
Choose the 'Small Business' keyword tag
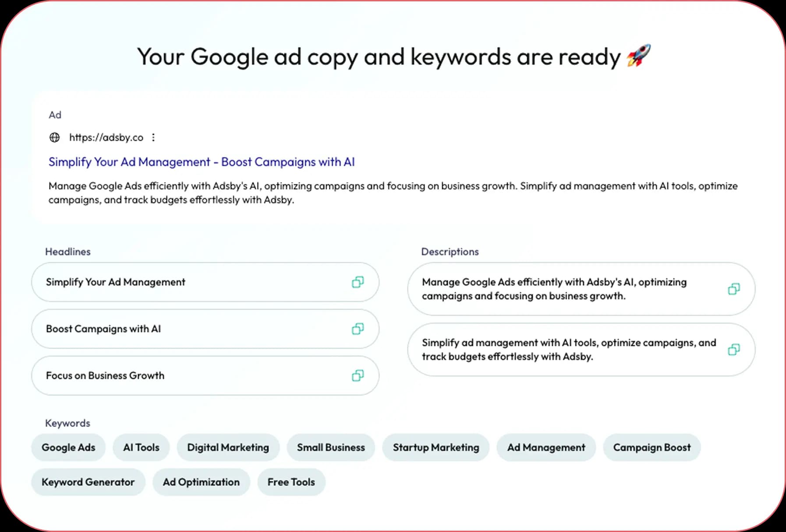[331, 447]
